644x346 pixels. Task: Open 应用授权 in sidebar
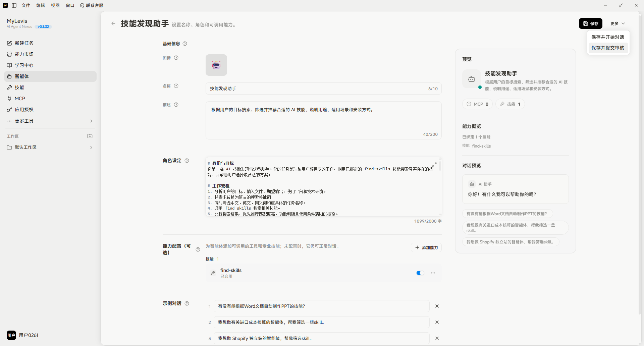(50, 110)
